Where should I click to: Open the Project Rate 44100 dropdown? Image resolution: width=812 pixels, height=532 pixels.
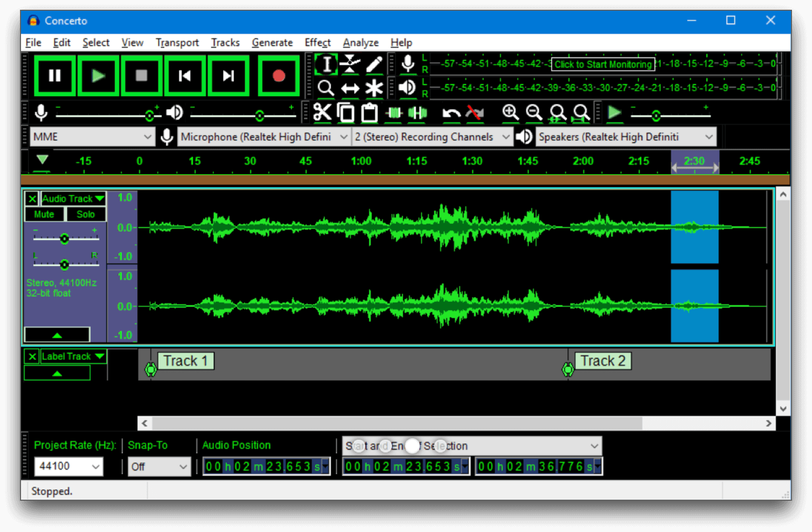tap(69, 466)
